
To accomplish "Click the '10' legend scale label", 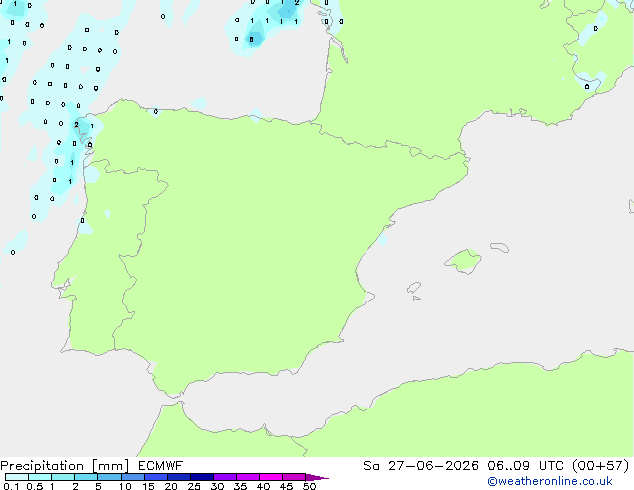I will 125,486.
